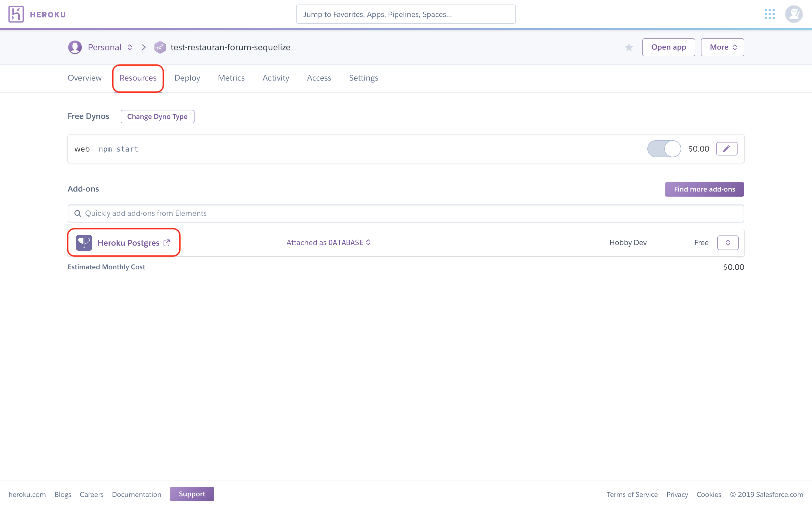The width and height of the screenshot is (812, 507).
Task: Click the sleeping app hexagon icon
Action: 160,47
